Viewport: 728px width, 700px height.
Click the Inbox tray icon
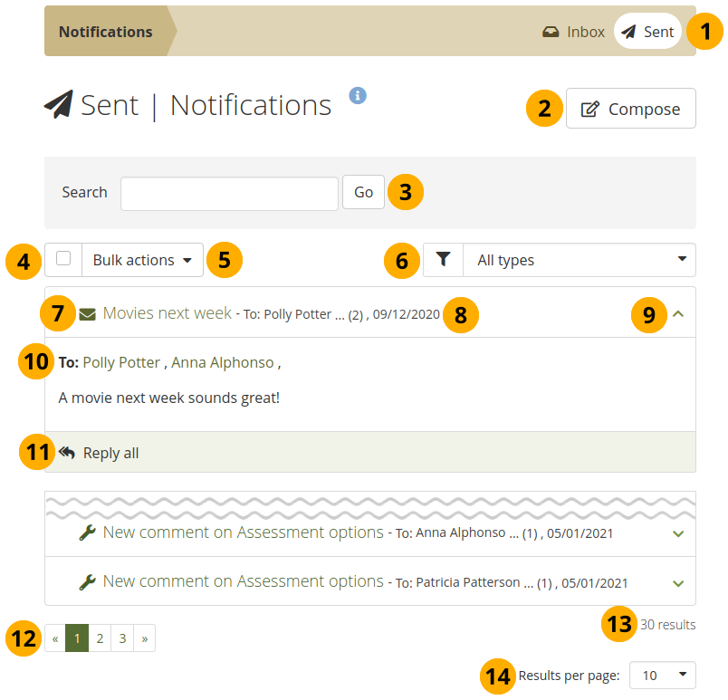point(551,32)
